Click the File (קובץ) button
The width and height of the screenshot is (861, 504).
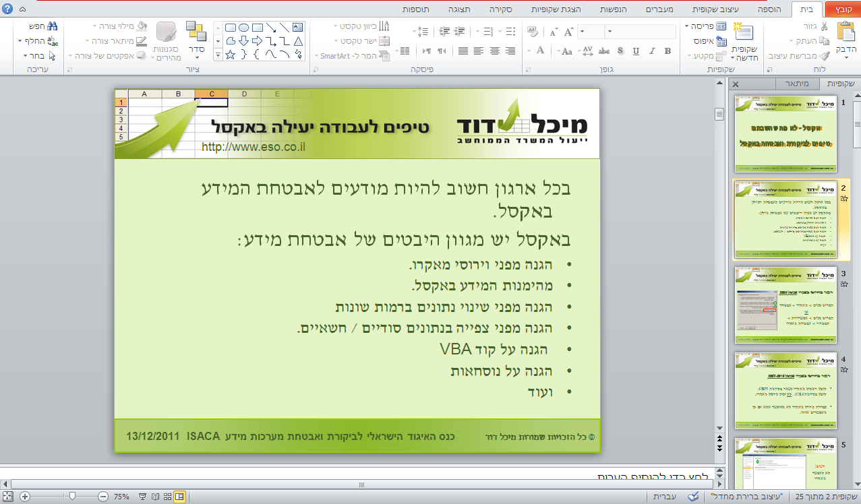(x=843, y=9)
